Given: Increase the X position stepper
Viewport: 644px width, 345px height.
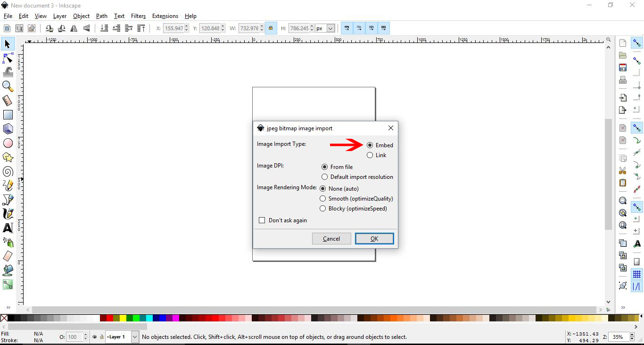Looking at the screenshot, I should [x=187, y=26].
